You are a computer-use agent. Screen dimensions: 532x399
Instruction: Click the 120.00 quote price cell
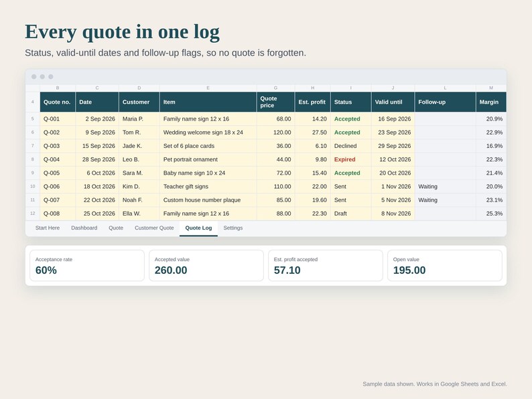tap(275, 133)
